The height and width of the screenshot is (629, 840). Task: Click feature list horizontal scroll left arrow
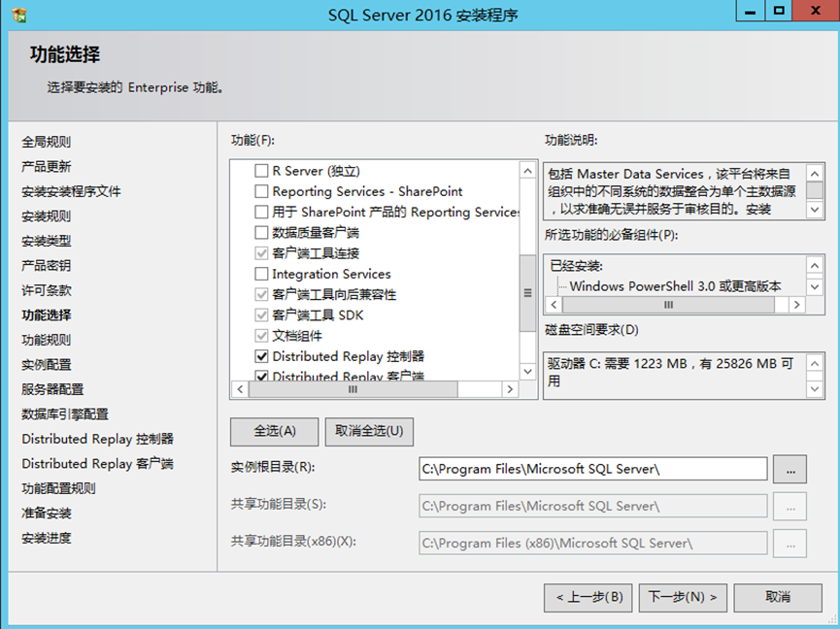click(x=240, y=389)
